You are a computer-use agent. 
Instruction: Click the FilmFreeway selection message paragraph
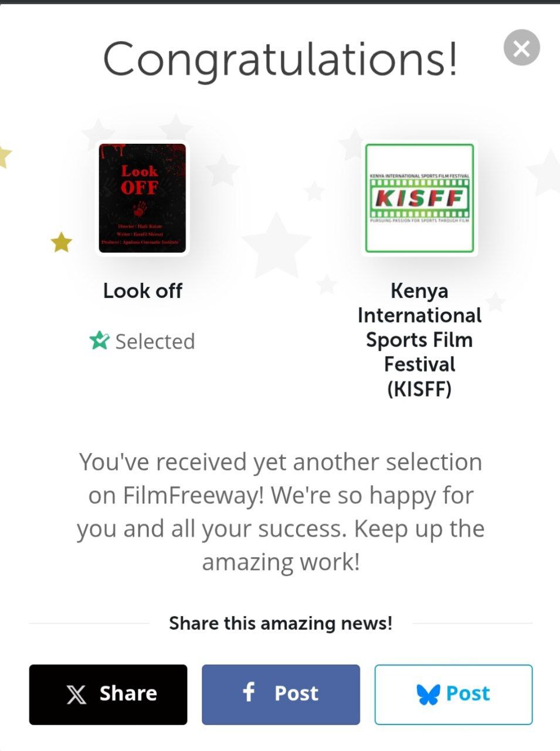point(280,512)
